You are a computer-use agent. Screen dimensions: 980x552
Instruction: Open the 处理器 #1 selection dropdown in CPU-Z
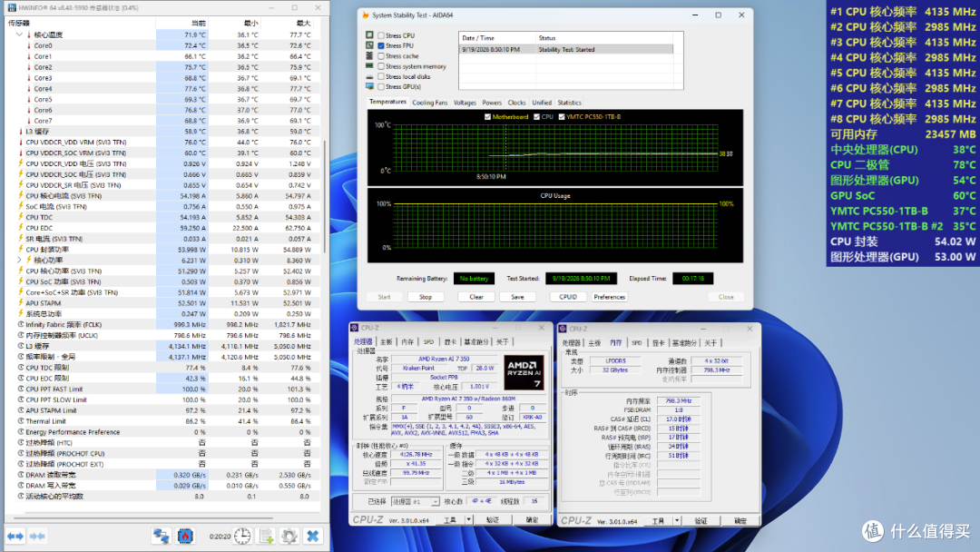(x=435, y=501)
